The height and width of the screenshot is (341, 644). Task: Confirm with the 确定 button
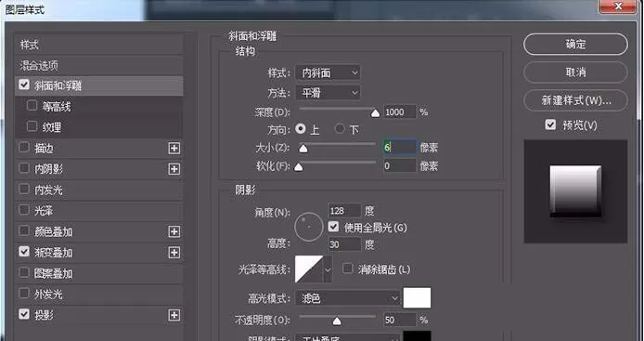575,45
